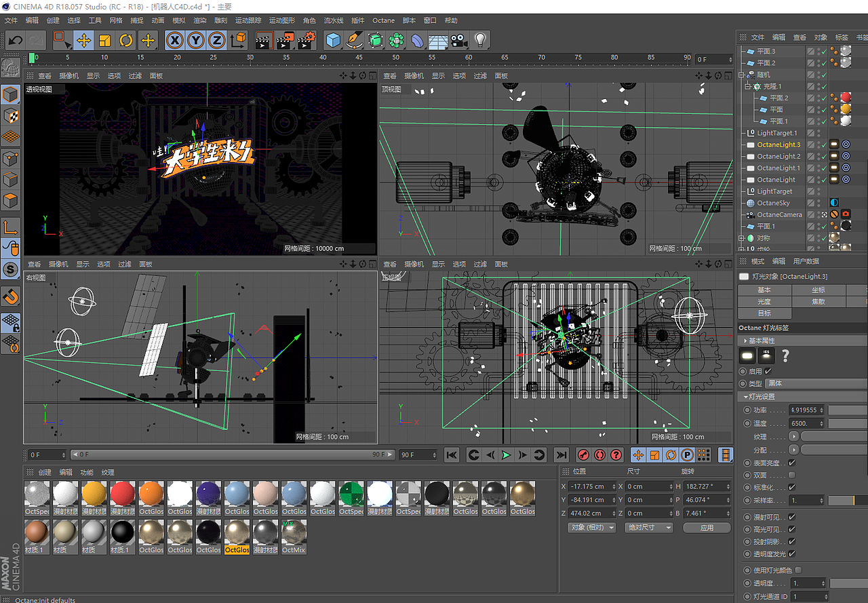Add a Floor environment object
The height and width of the screenshot is (603, 868).
point(438,41)
